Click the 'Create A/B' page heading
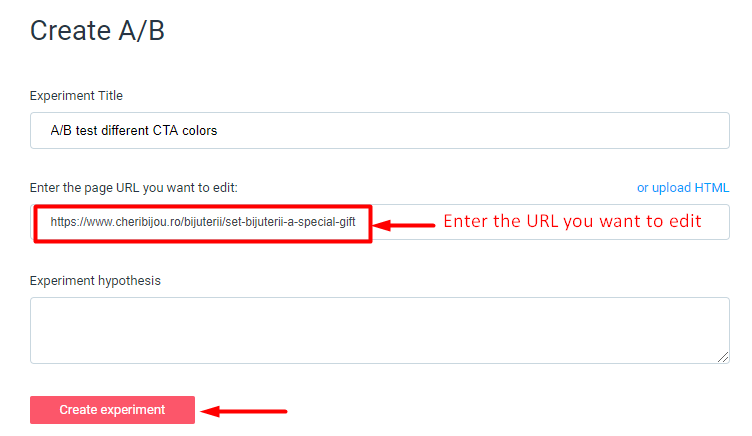 click(x=97, y=31)
